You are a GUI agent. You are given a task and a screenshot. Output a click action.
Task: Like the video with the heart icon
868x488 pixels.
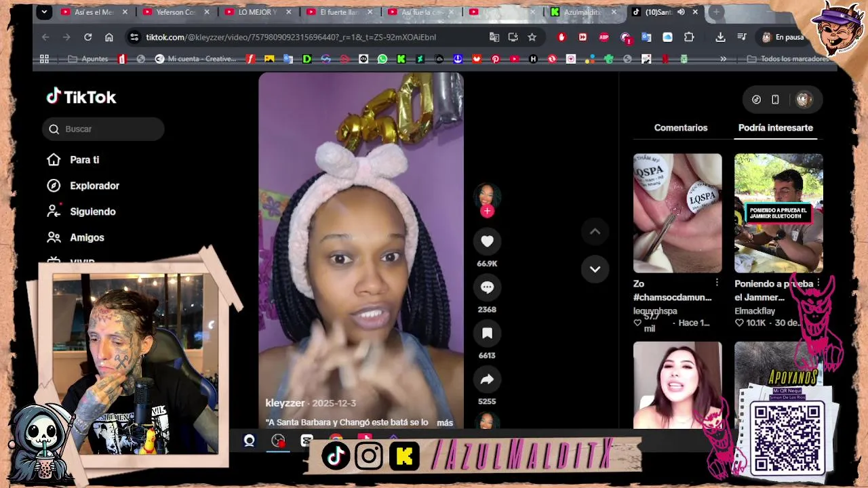click(487, 241)
